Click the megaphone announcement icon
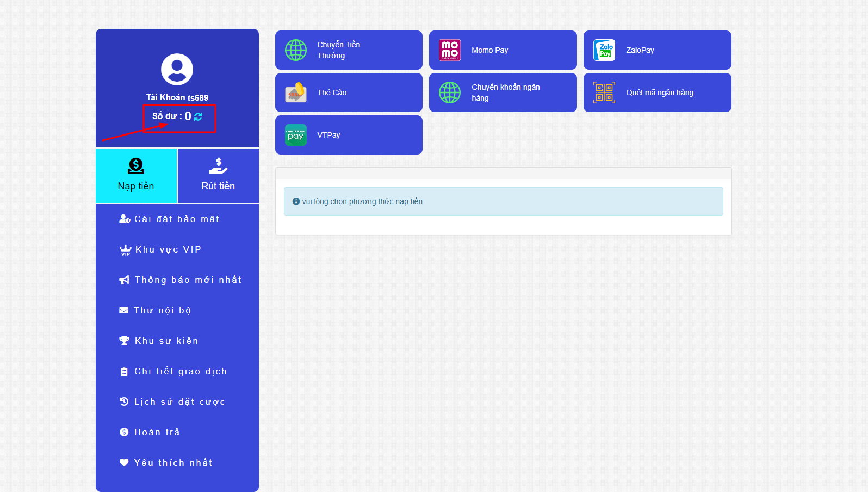Image resolution: width=868 pixels, height=492 pixels. (x=125, y=280)
